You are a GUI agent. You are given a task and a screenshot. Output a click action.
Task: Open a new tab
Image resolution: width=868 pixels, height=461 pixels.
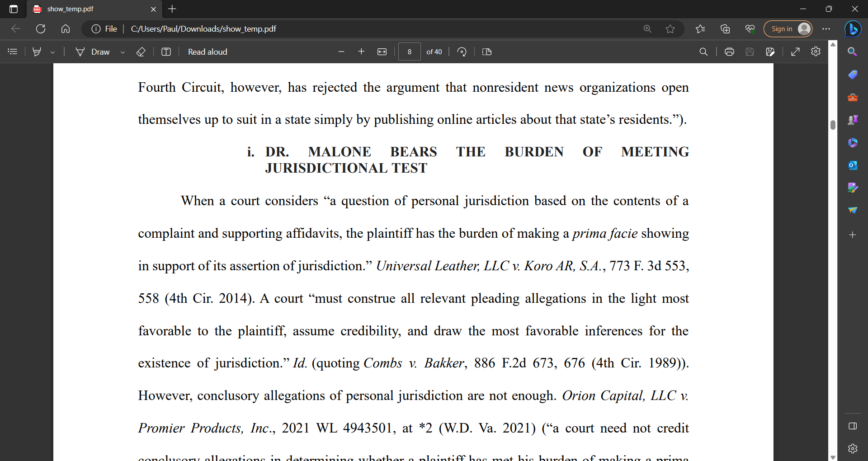[x=172, y=9]
